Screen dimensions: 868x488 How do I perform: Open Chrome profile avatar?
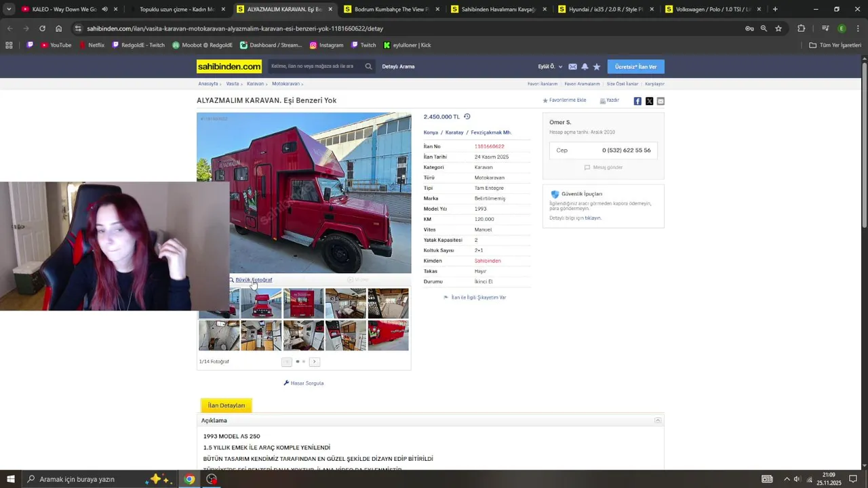(x=842, y=28)
